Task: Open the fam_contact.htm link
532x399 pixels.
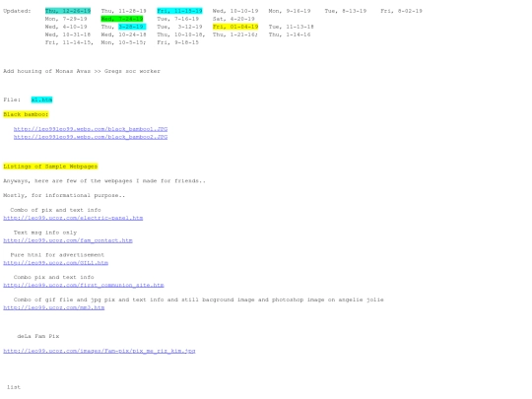Action: click(x=68, y=240)
